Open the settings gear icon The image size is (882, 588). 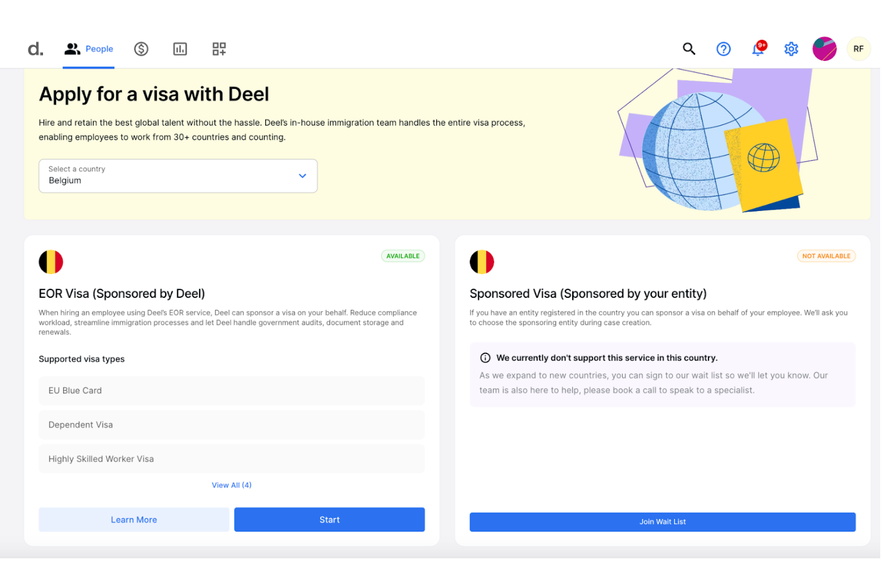(791, 49)
